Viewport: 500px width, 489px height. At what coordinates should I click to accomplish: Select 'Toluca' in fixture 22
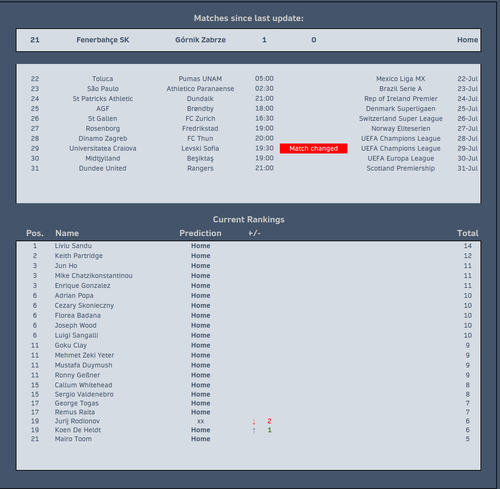[103, 79]
